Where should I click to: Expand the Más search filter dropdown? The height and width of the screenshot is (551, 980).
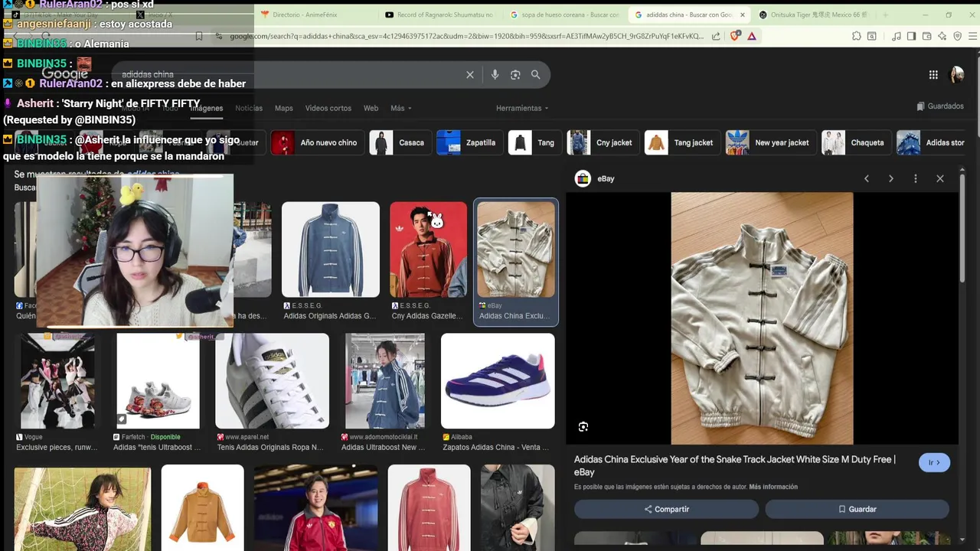401,108
